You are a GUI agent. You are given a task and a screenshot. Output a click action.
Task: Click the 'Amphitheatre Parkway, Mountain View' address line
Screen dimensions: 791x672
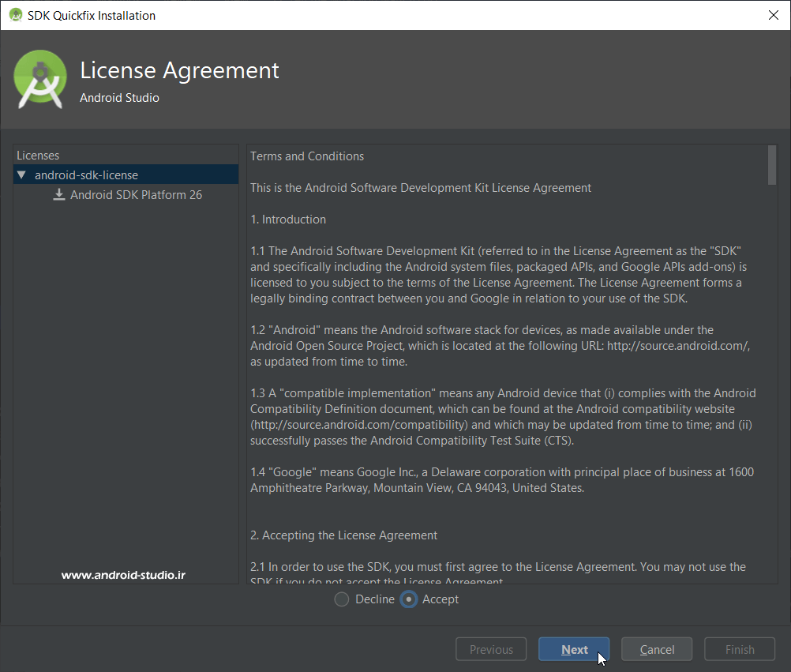417,488
